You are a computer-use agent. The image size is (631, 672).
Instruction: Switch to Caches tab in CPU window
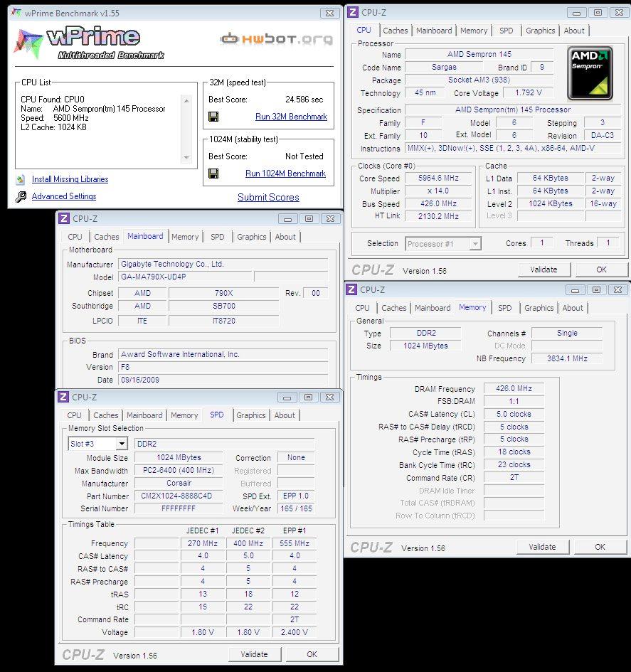396,31
